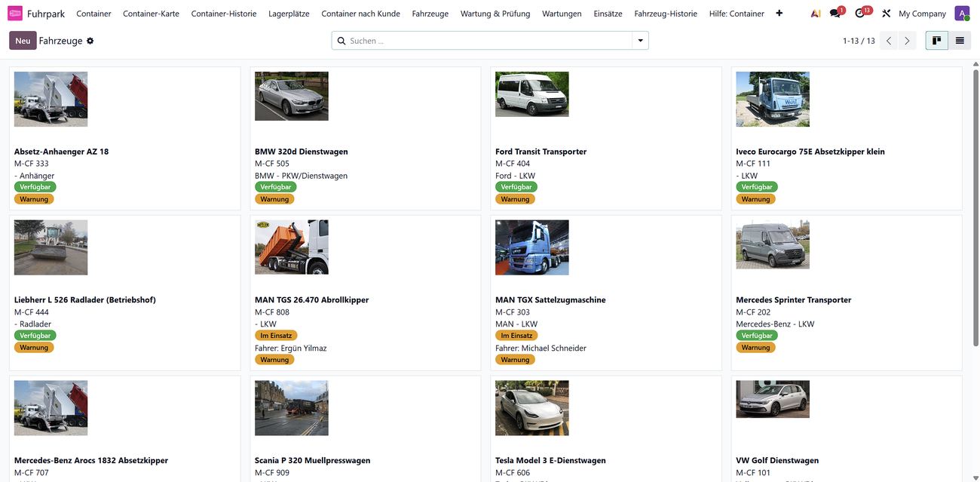This screenshot has height=482, width=980.
Task: Click into the Suchen search field
Action: click(488, 41)
